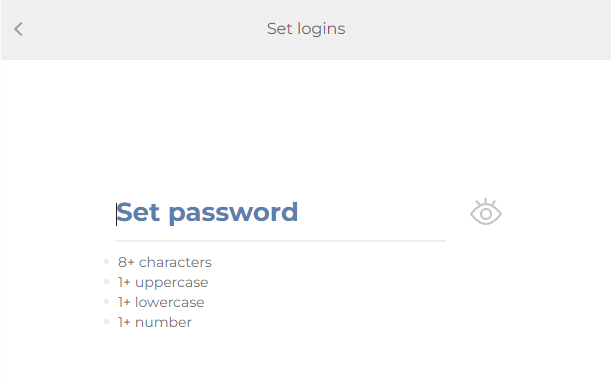Click the underline beneath the password field
The image size is (611, 382).
[x=281, y=241]
